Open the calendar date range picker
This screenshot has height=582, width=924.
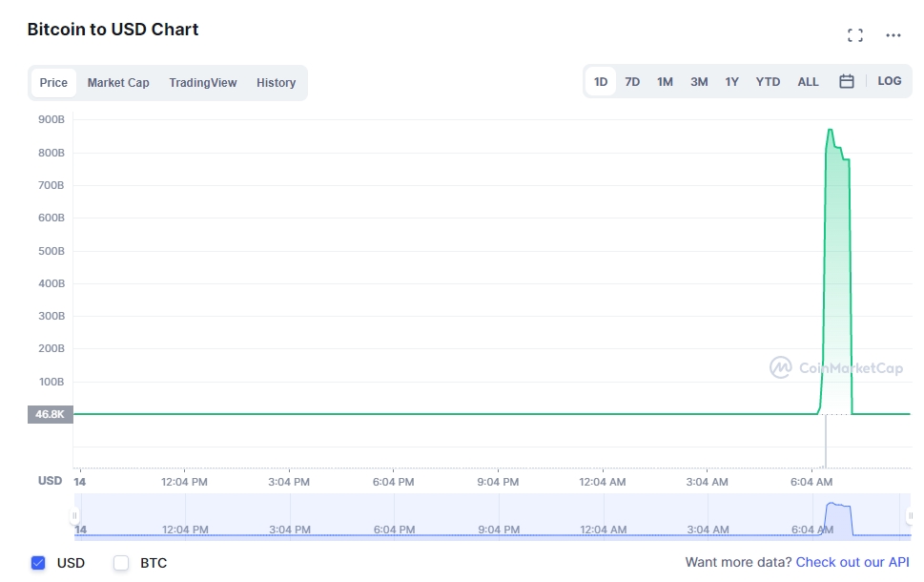tap(846, 81)
